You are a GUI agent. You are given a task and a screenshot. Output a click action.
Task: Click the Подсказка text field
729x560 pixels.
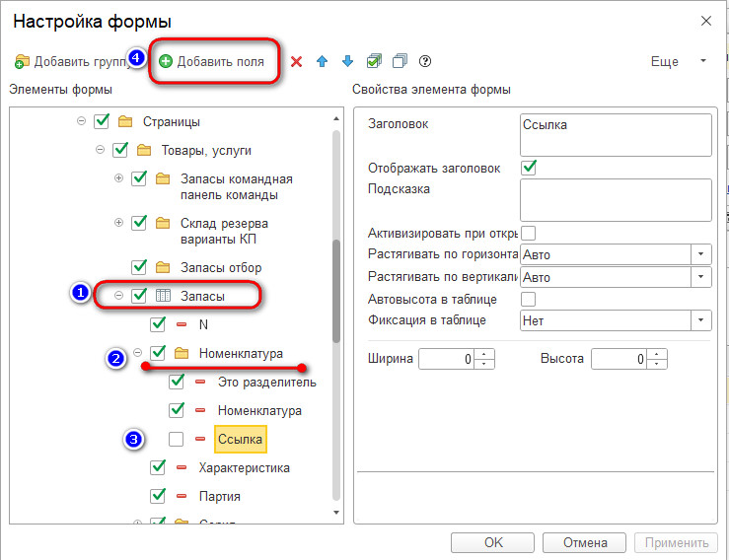pos(616,200)
